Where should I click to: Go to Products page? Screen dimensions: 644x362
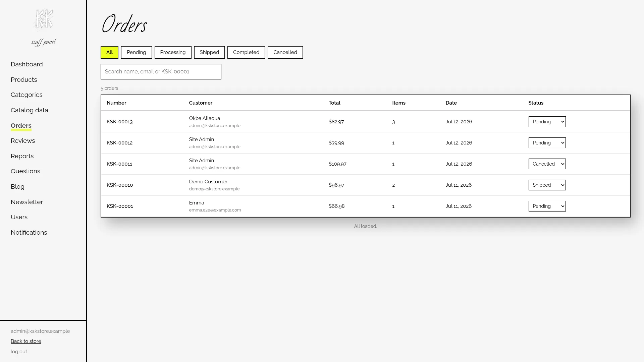24,80
